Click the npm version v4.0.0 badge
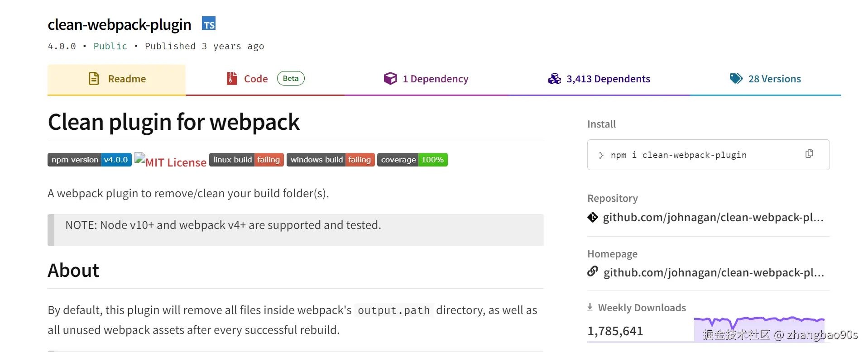Screen dimensions: 868x352 tap(90, 160)
